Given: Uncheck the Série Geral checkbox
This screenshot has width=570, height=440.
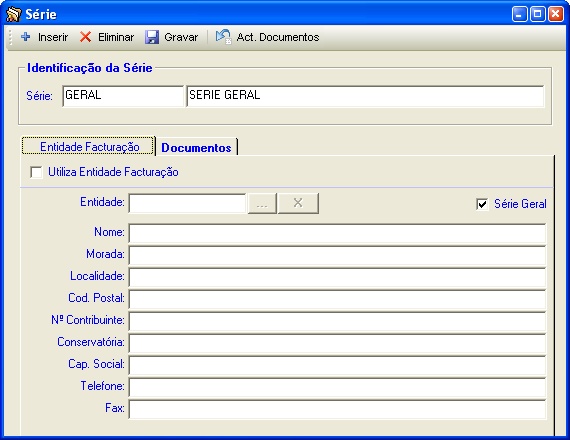Looking at the screenshot, I should [x=482, y=204].
